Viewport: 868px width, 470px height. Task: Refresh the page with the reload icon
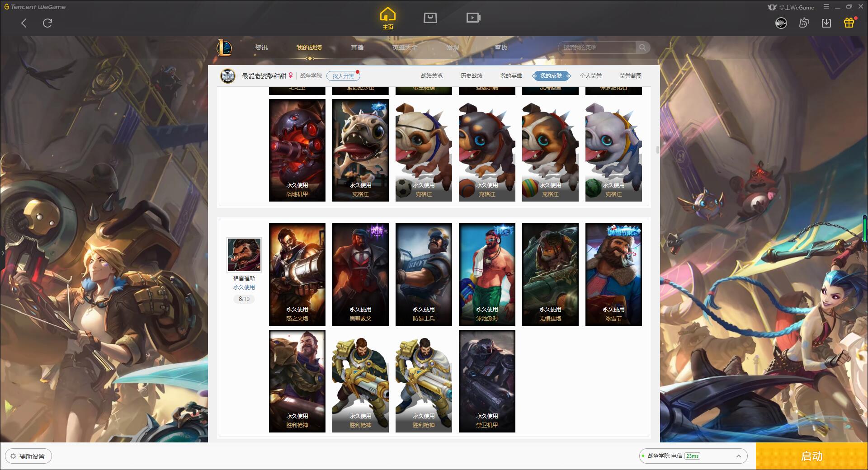[x=47, y=23]
